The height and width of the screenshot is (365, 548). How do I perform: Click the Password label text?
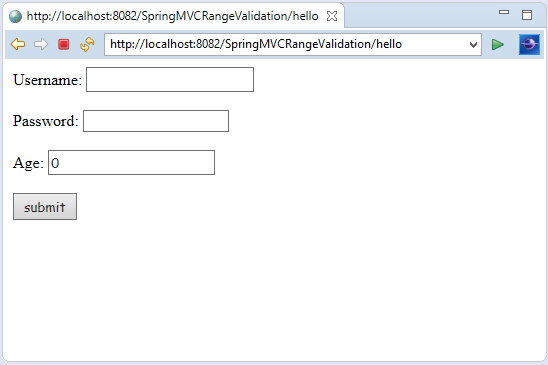point(45,121)
